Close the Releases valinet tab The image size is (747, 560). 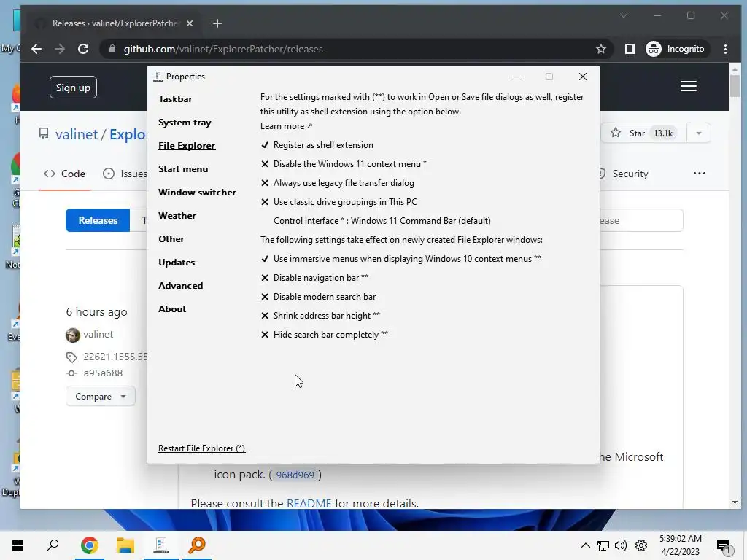pos(190,23)
